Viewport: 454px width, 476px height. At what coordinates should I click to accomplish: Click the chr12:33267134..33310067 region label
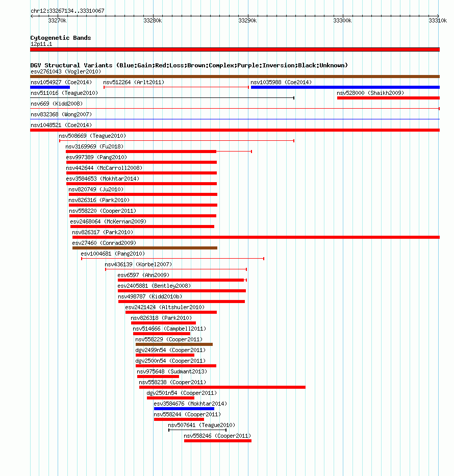pos(68,11)
